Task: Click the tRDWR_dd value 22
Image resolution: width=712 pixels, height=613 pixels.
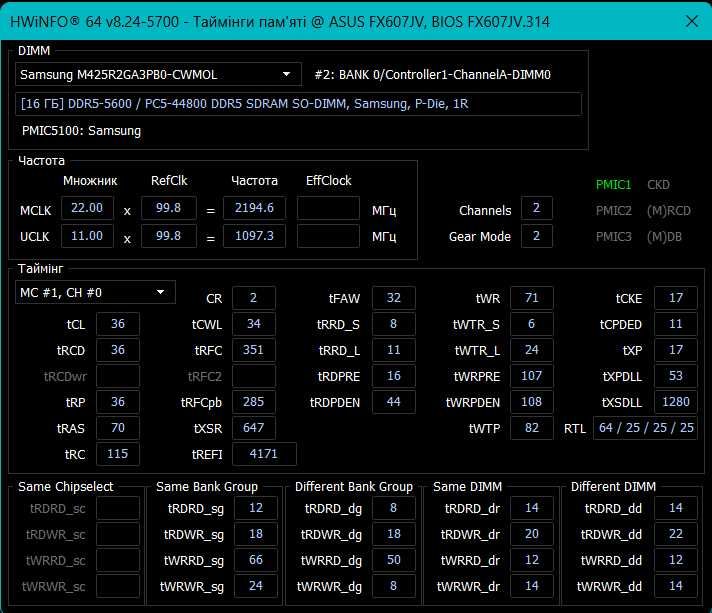Action: pyautogui.click(x=676, y=534)
